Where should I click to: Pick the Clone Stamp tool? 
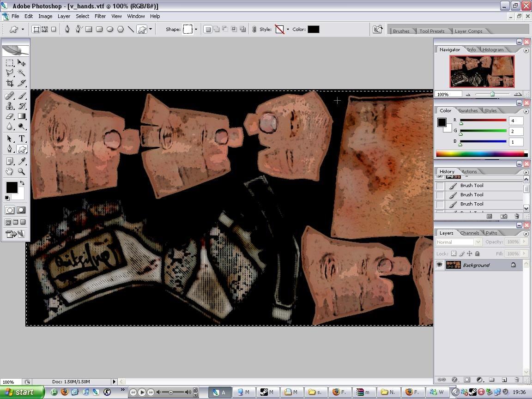click(x=9, y=106)
